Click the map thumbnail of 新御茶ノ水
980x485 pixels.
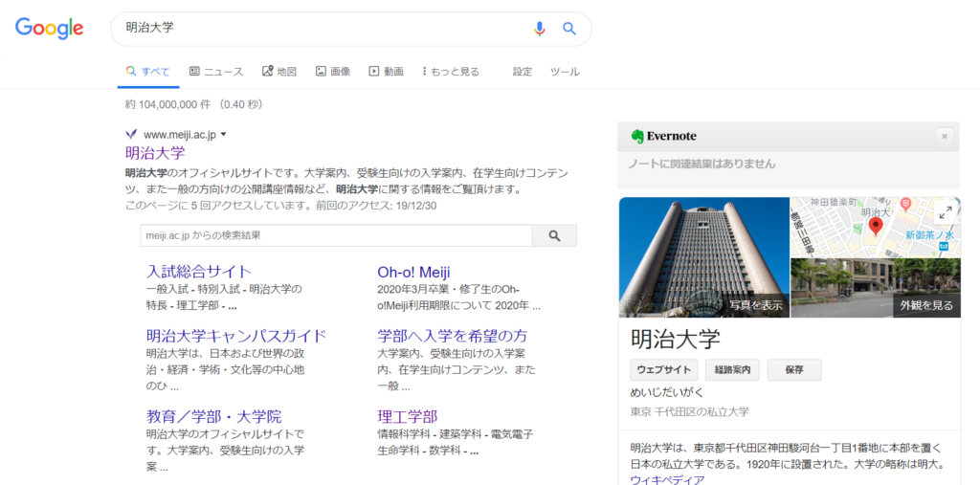876,228
